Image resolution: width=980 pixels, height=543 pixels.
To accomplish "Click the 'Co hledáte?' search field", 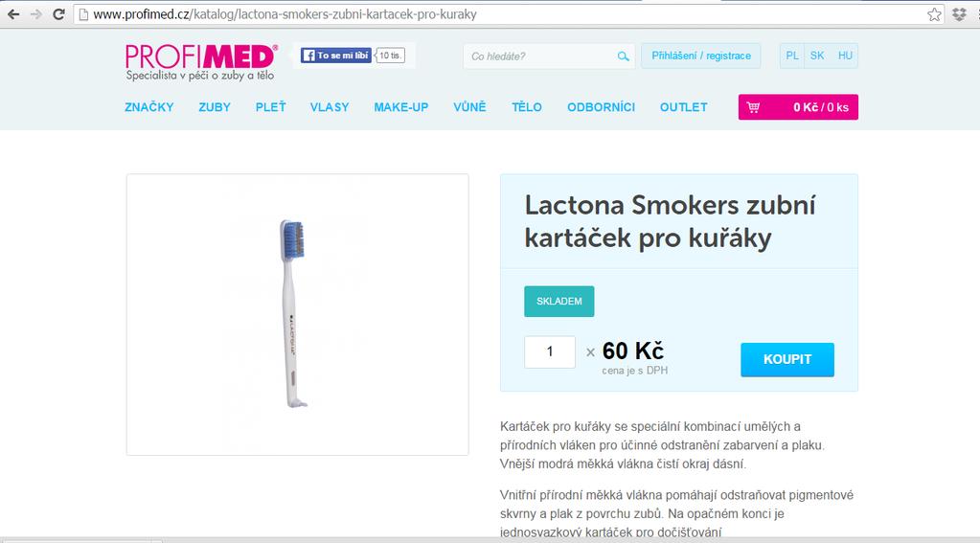I will pos(540,57).
